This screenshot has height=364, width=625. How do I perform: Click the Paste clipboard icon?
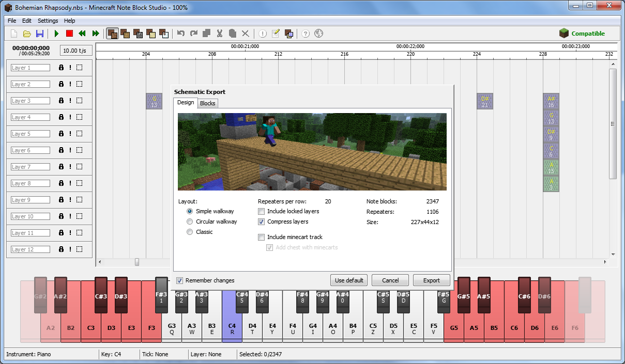(233, 34)
